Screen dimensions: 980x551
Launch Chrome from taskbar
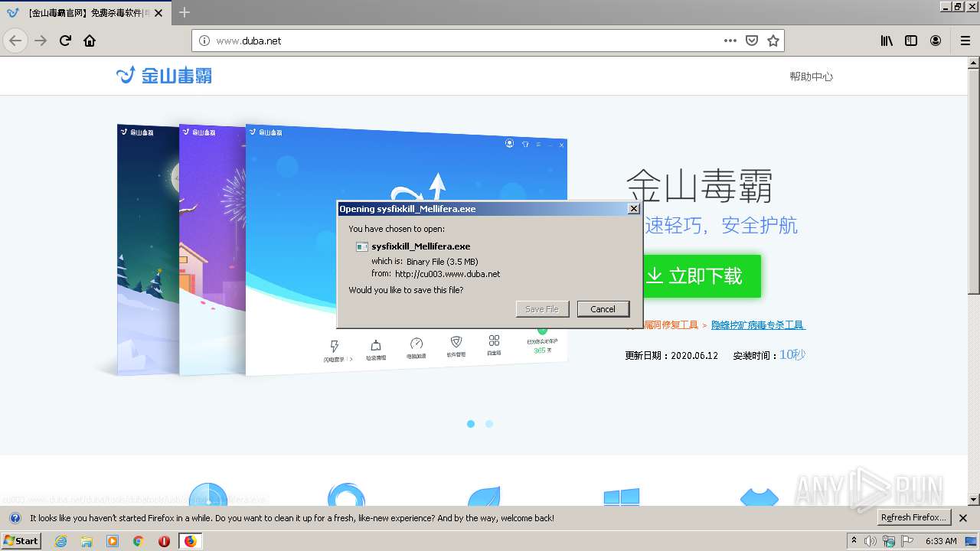click(139, 541)
